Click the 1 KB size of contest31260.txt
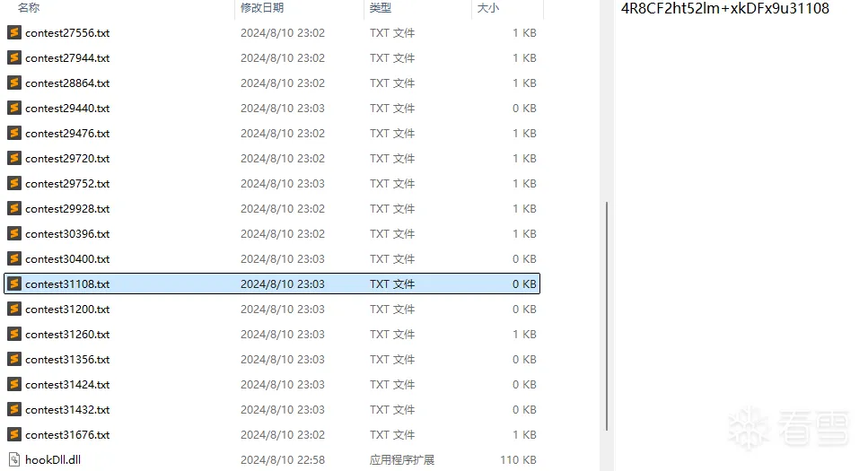This screenshot has height=471, width=868. 524,335
